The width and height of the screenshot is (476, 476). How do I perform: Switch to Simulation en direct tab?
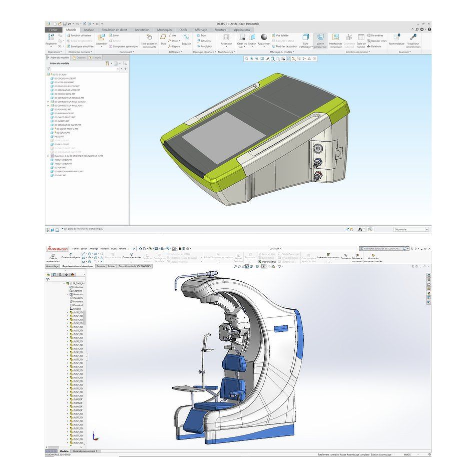click(114, 30)
